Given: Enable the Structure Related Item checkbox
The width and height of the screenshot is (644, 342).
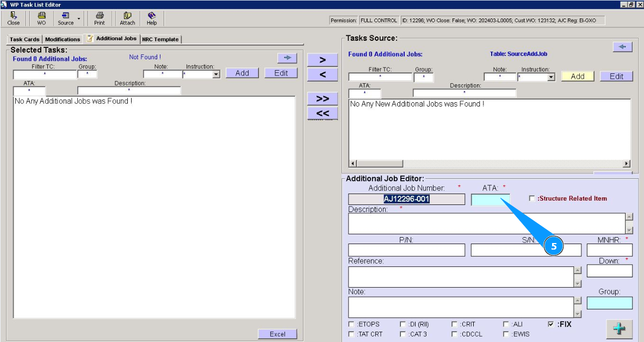Looking at the screenshot, I should (x=532, y=198).
